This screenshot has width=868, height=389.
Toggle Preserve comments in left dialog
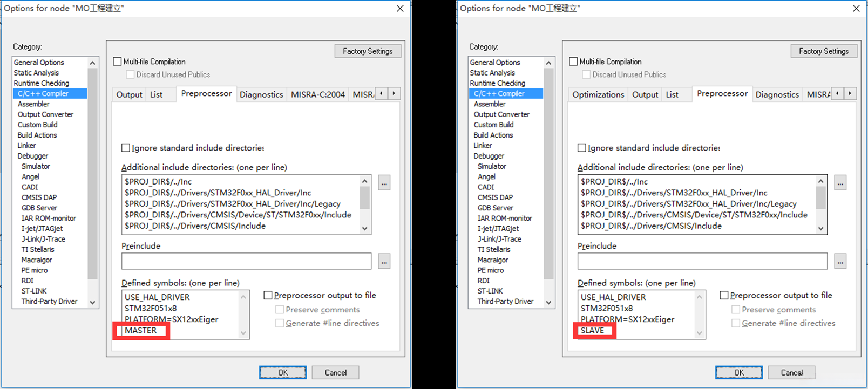[280, 310]
